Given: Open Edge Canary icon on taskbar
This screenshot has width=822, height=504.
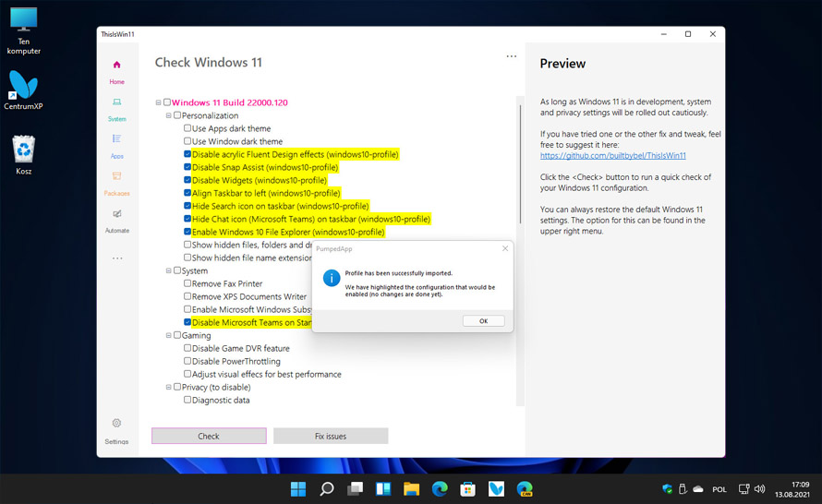Looking at the screenshot, I should click(525, 489).
